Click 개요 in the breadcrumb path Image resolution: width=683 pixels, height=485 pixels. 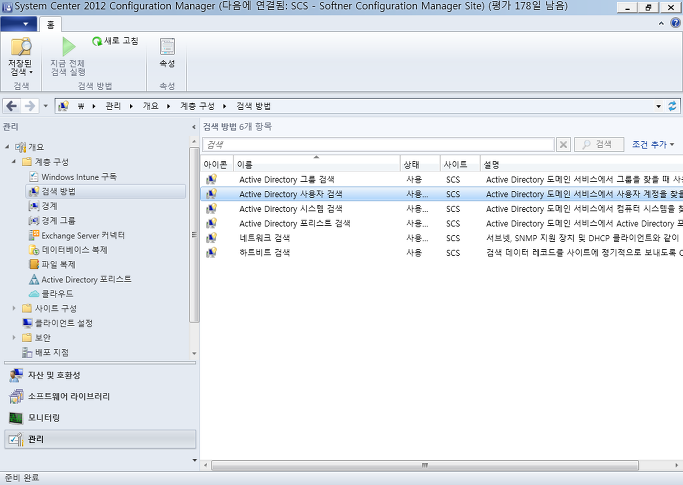[x=150, y=106]
